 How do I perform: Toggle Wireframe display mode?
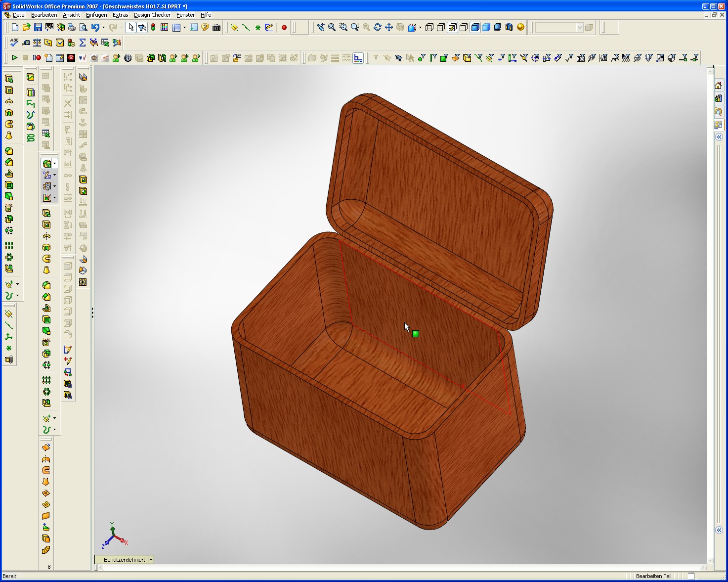(429, 28)
